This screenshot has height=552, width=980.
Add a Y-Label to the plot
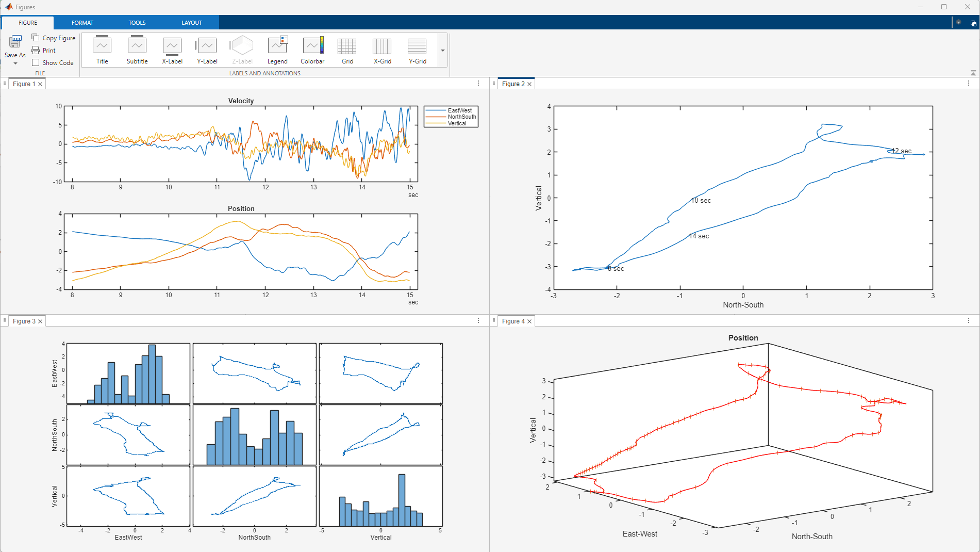point(207,50)
